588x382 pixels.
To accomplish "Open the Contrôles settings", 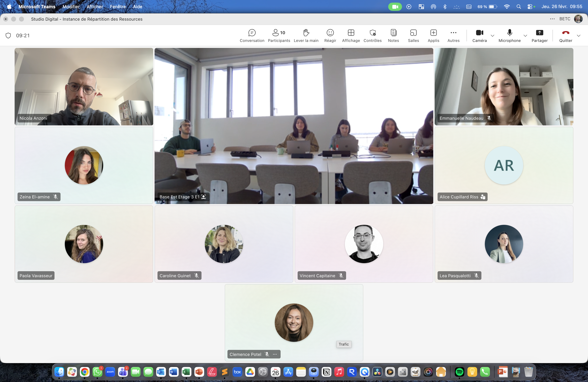I will tap(373, 36).
